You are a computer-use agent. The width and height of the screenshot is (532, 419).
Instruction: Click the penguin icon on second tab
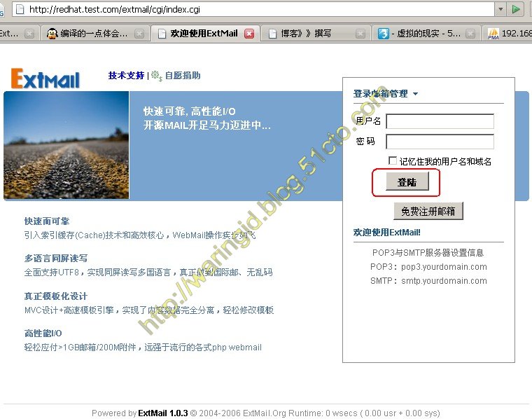52,34
